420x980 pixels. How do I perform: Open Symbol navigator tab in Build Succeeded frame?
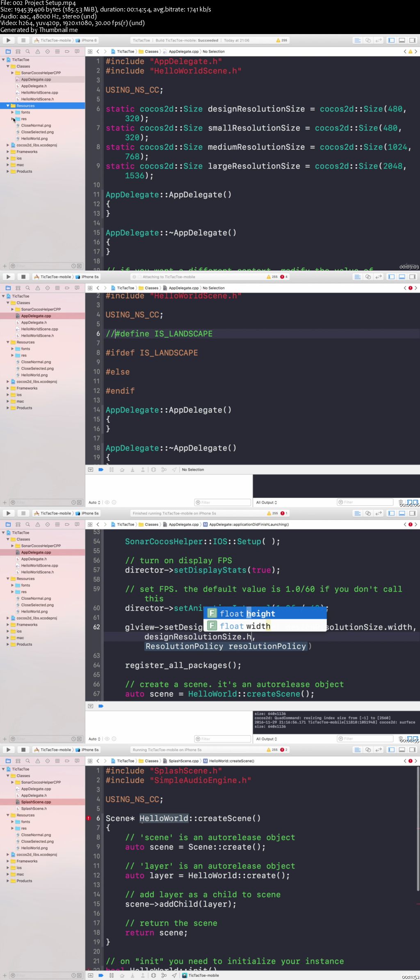18,51
